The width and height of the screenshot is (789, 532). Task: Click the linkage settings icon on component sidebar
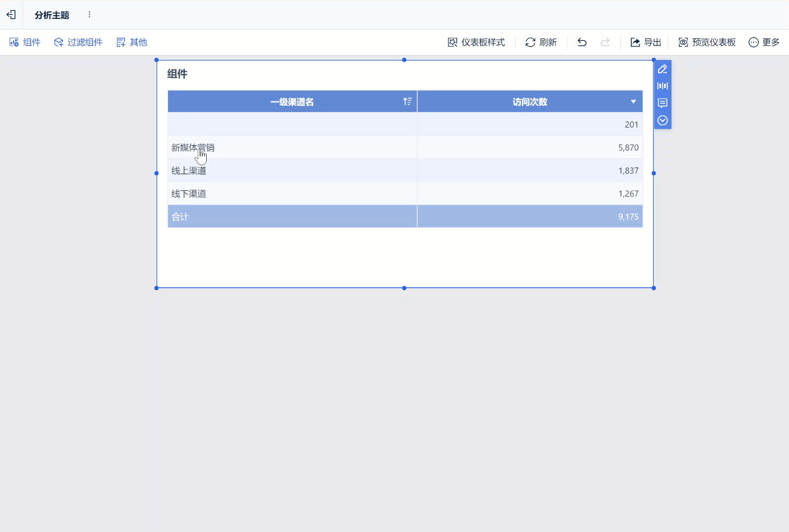[x=663, y=86]
